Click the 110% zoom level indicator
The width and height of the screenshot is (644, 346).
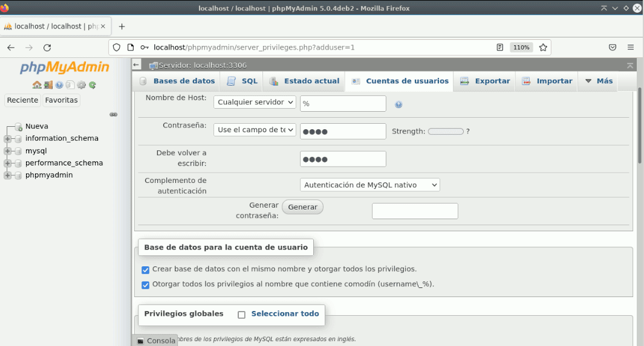(x=521, y=48)
